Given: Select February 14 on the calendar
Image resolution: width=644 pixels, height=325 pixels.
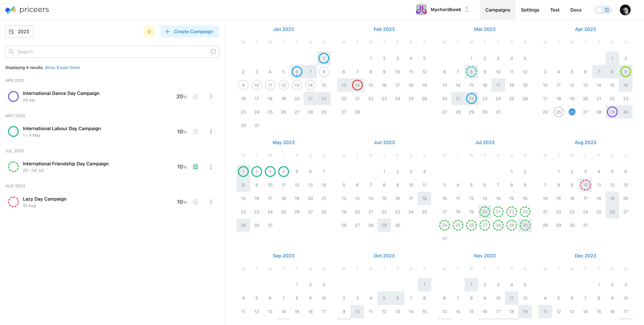Looking at the screenshot, I should click(x=357, y=85).
